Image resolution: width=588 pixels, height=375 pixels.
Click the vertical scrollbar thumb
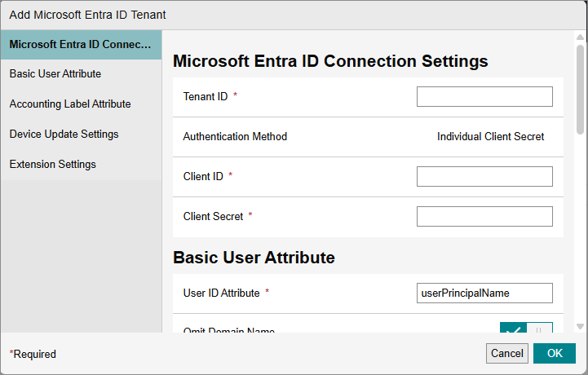(x=580, y=89)
